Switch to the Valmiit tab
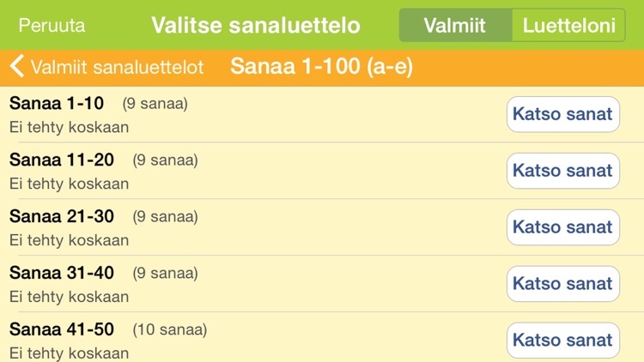The image size is (644, 362). [x=456, y=26]
